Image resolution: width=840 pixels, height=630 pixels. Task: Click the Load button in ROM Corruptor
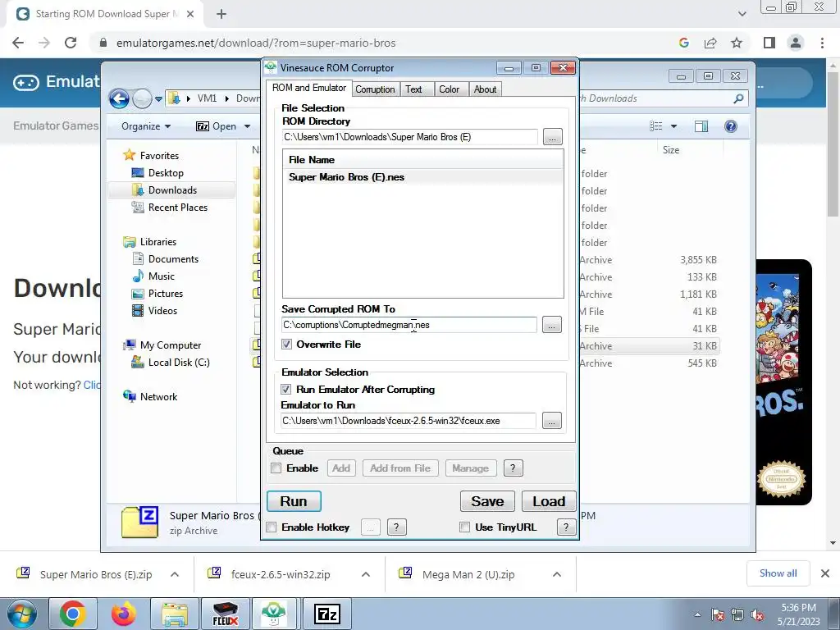pos(549,501)
